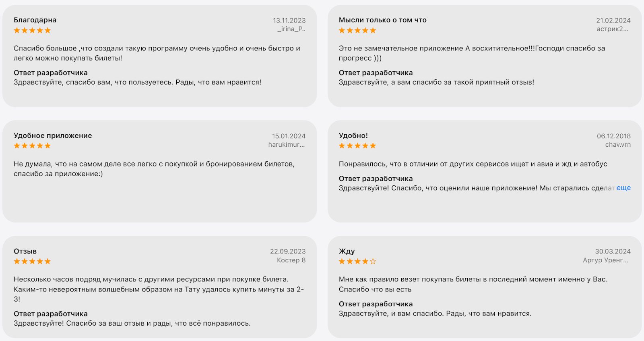Click the stars under "Мысли только о том что"
Viewport: 644px width, 341px height.
[357, 30]
